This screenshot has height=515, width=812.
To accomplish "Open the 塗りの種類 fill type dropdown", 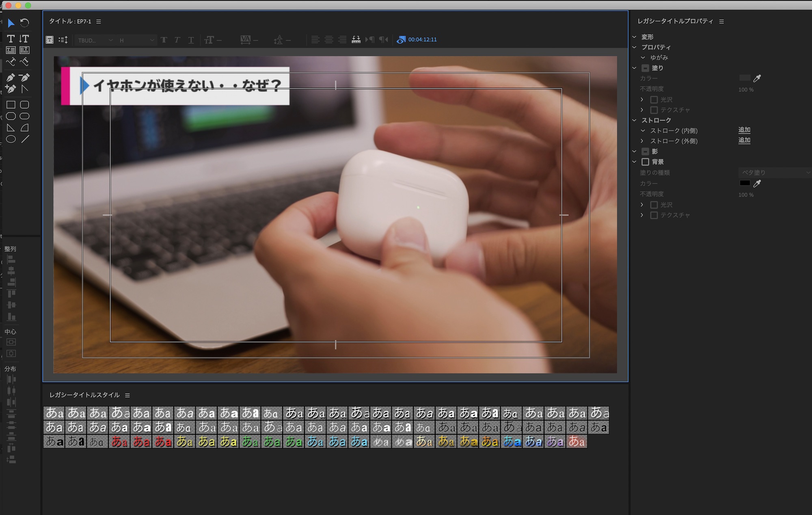I will [x=774, y=173].
